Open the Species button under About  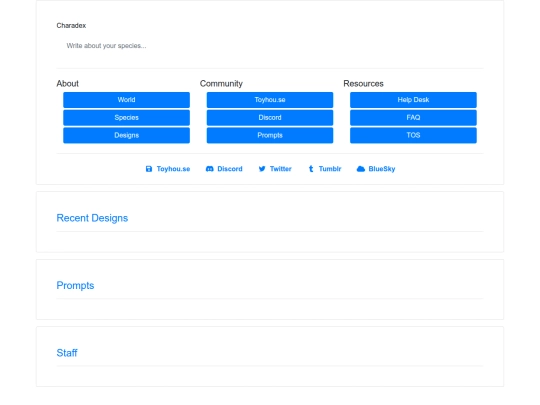[126, 118]
